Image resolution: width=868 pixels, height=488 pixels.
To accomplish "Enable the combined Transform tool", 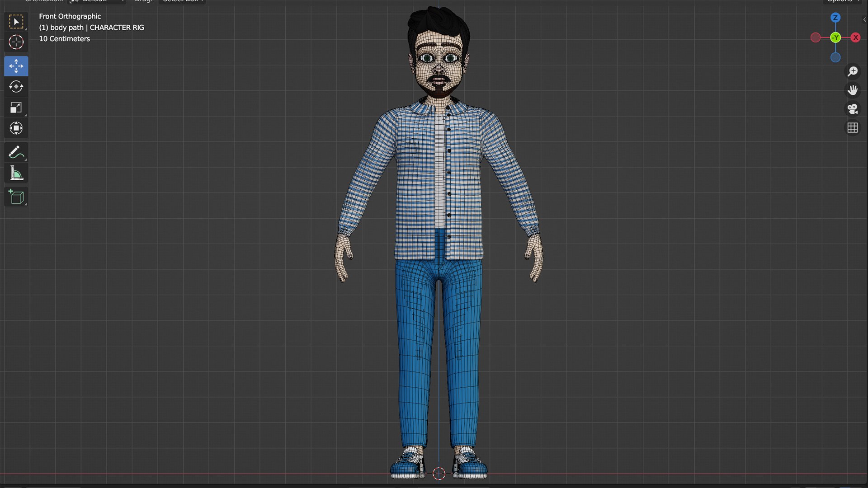I will [16, 128].
